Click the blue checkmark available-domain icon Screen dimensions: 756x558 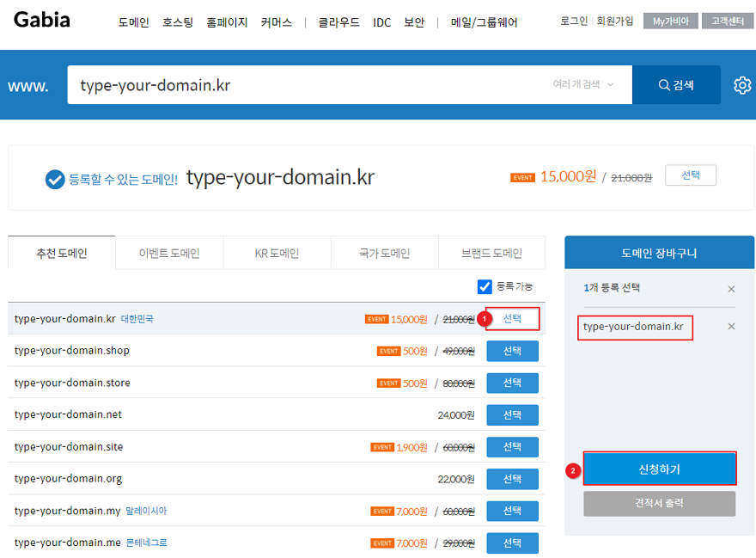coord(55,179)
